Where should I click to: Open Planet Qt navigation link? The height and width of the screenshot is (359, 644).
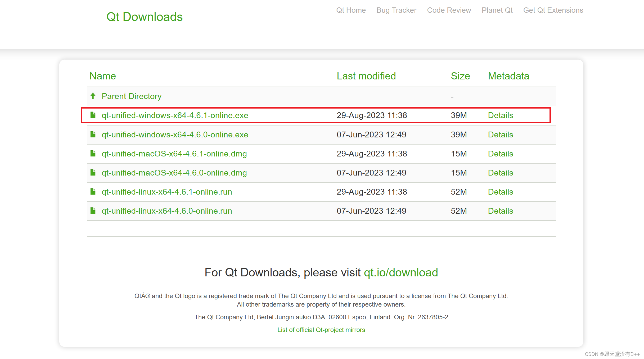tap(497, 10)
